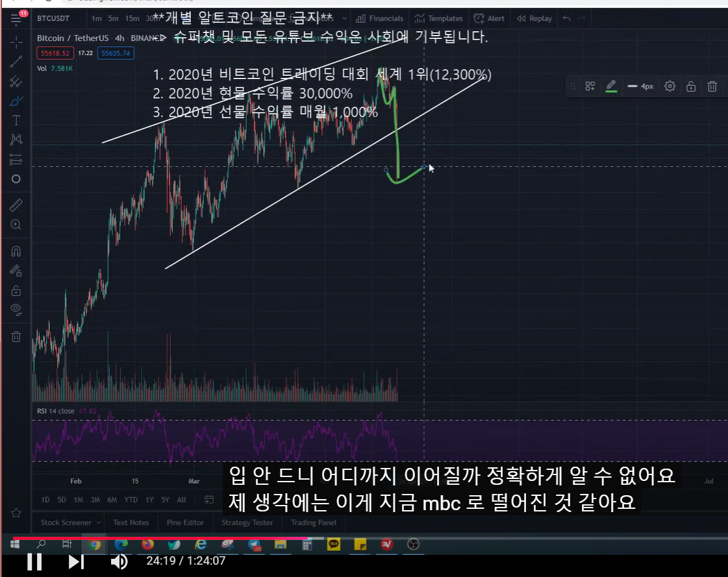This screenshot has height=577, width=728.
Task: Open the chart patterns tool
Action: pyautogui.click(x=16, y=140)
